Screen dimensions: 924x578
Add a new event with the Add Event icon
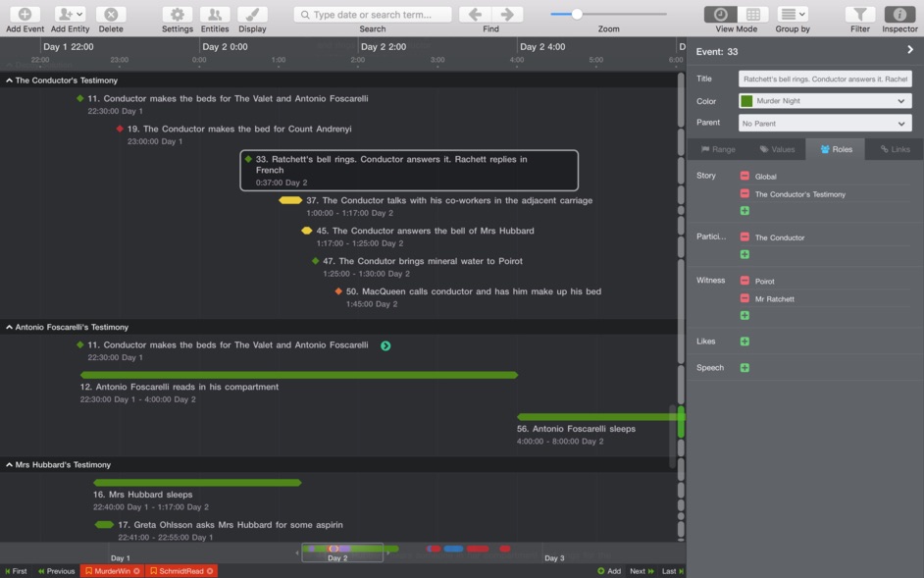[22, 15]
